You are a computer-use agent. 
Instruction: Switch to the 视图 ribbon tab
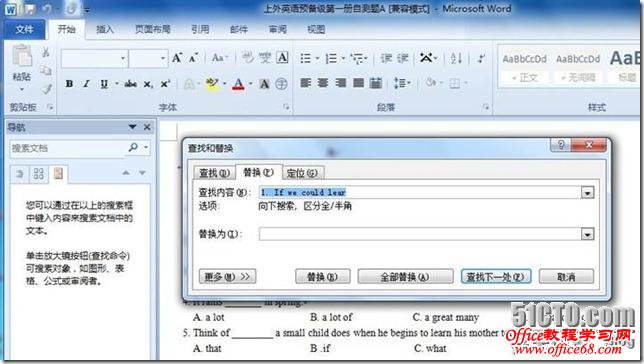[316, 30]
